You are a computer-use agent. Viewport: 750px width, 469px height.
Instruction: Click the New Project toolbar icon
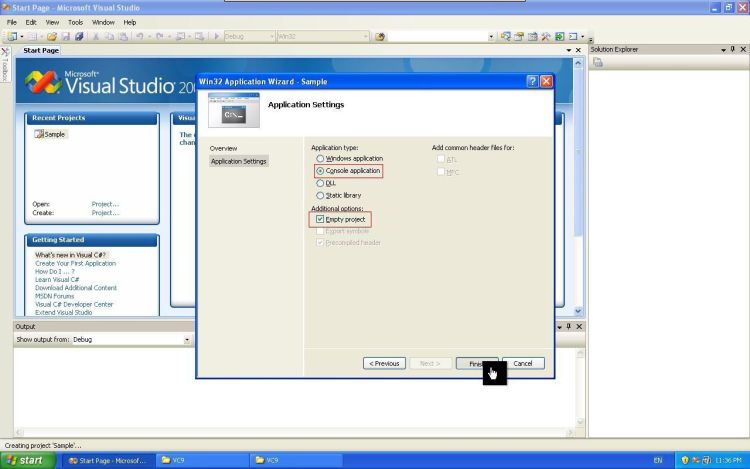(12, 36)
